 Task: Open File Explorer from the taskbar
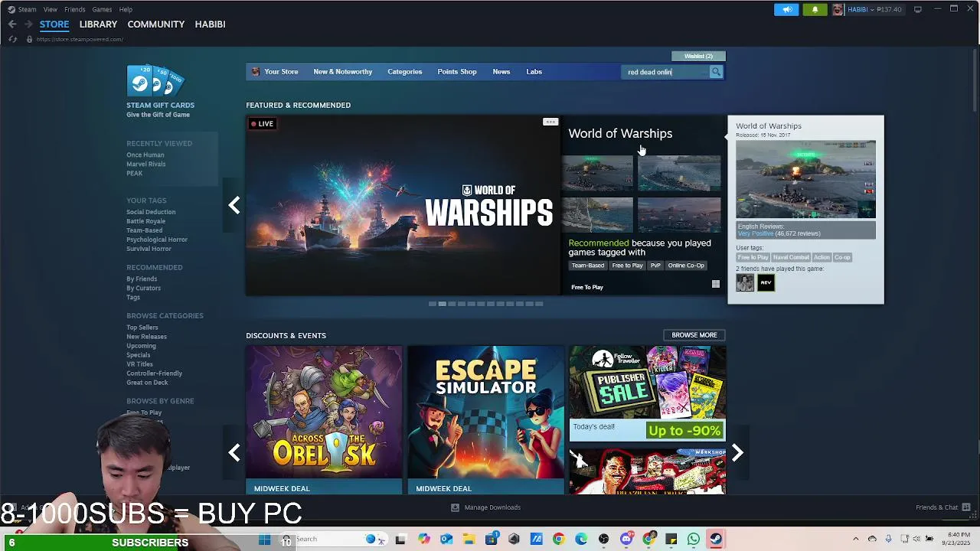469,540
